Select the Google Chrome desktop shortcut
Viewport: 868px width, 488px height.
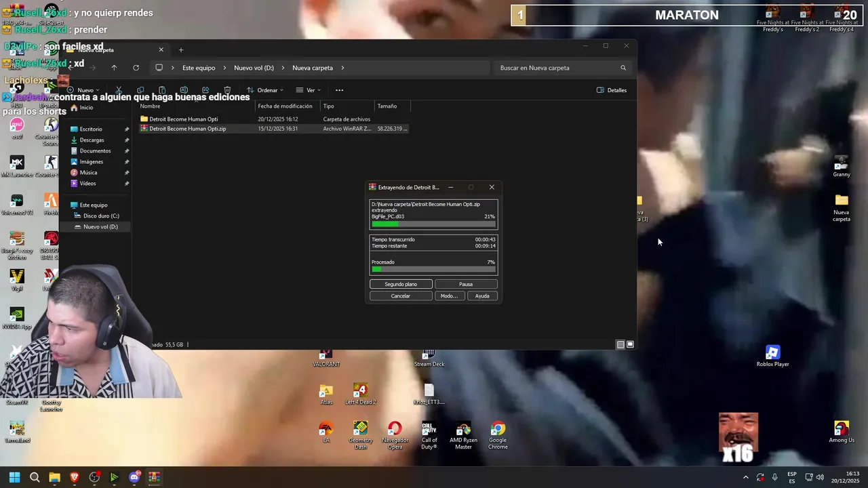pyautogui.click(x=498, y=435)
